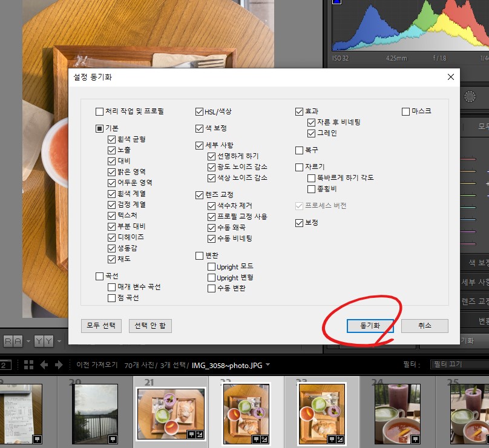
Task: Uncheck the HSL/색상 checkbox
Action: point(199,112)
